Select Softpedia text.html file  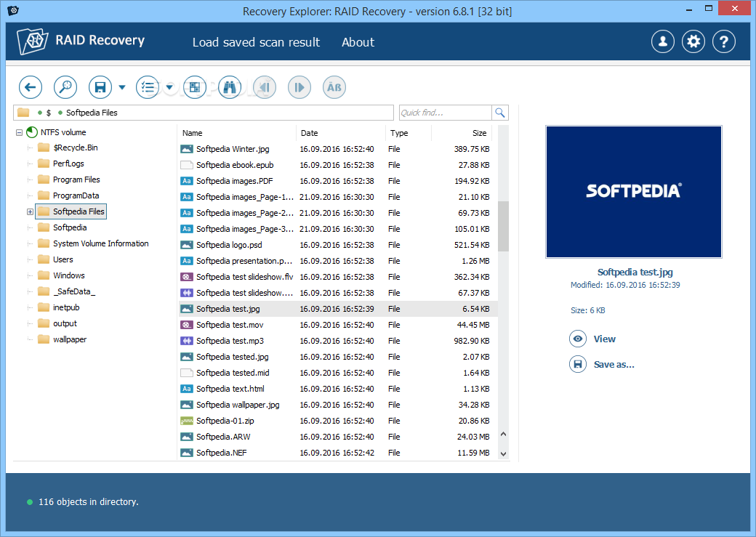337,389
